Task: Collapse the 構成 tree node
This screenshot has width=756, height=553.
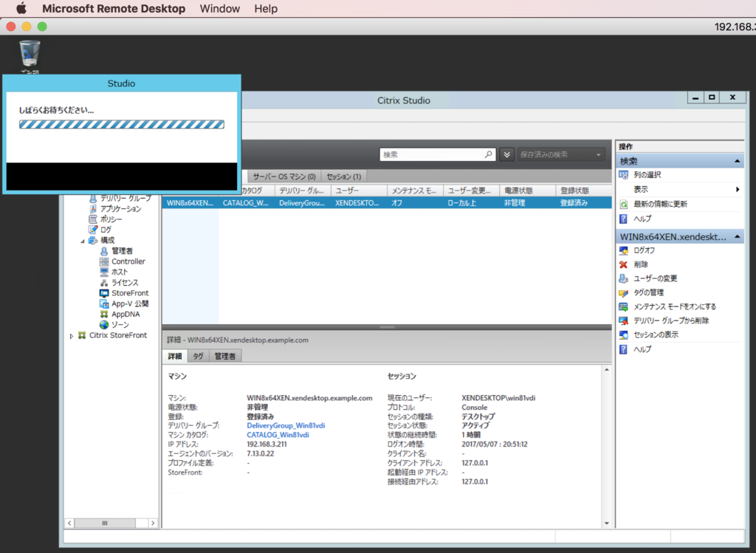Action: [x=83, y=241]
